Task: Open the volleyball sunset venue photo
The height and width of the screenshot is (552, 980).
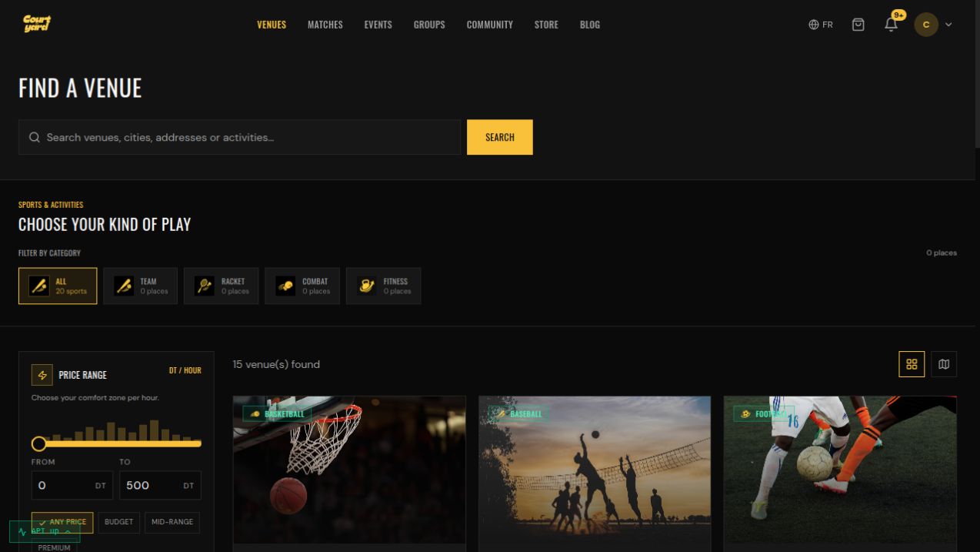Action: click(x=595, y=470)
